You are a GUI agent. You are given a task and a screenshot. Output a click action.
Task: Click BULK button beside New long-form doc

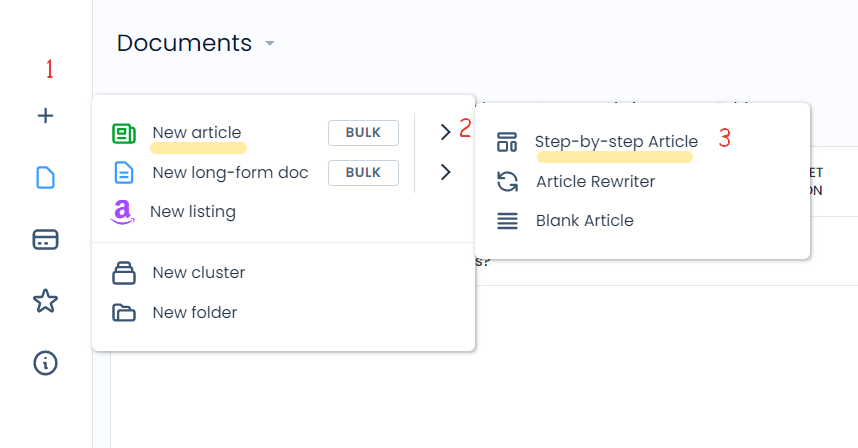(x=363, y=173)
